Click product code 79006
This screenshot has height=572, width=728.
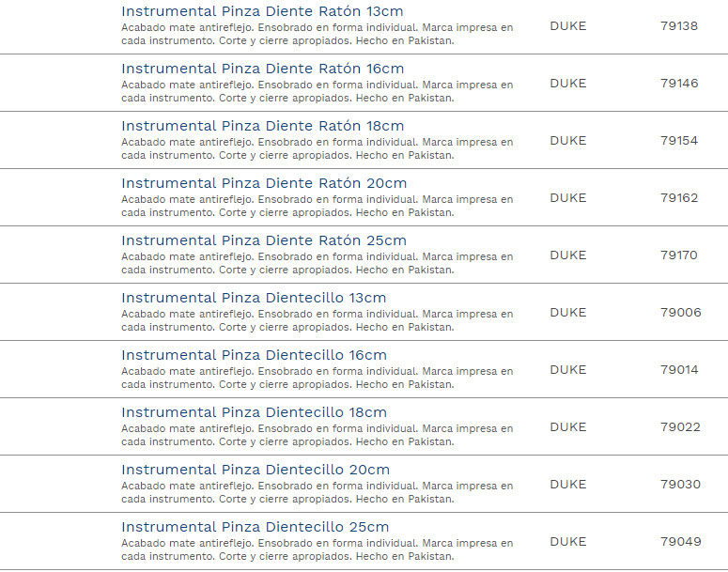click(680, 313)
